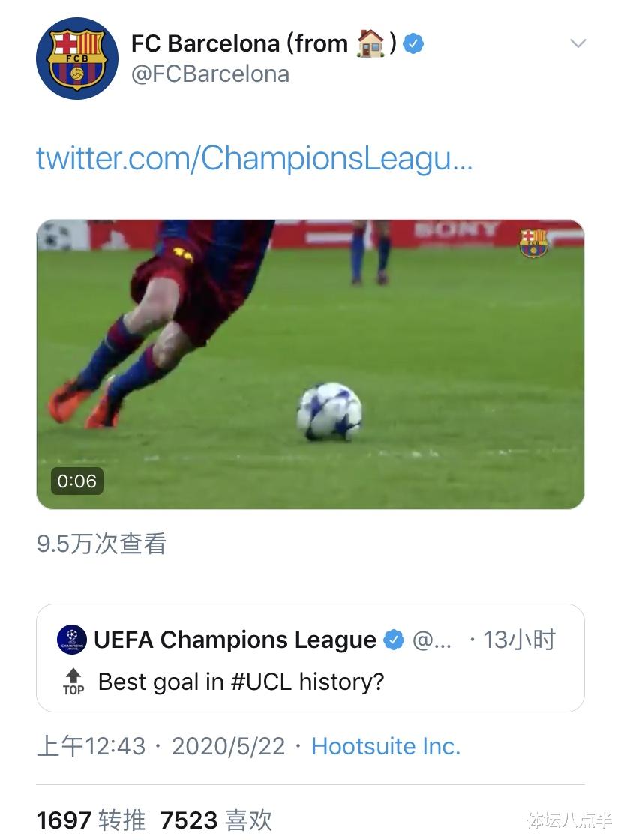Click the 上午12:43 · 2020/5/22 timestamp
The height and width of the screenshot is (840, 621).
point(161,746)
